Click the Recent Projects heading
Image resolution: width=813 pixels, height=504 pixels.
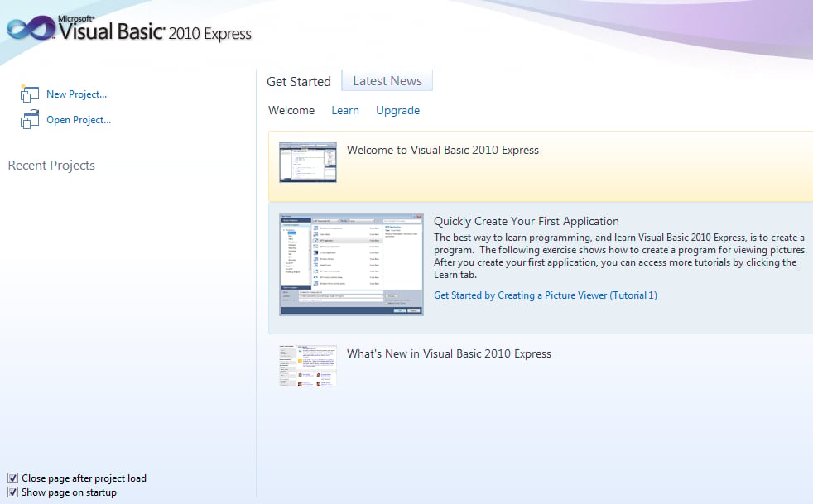(51, 166)
